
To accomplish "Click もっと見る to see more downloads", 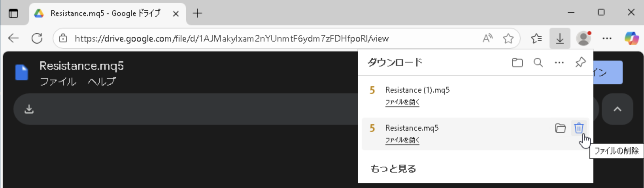I will tap(393, 169).
